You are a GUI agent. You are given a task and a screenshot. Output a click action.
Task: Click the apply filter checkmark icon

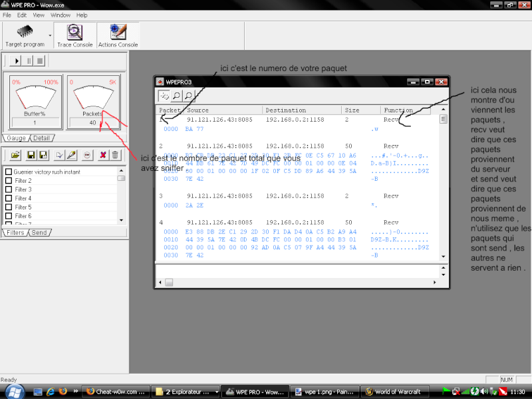click(59, 155)
